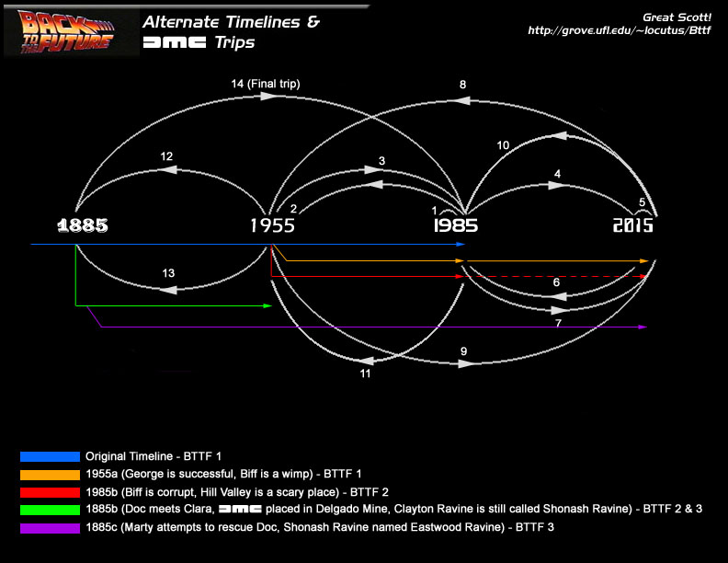Viewport: 728px width, 563px height.
Task: Click the "14 (Final trip)" label
Action: click(x=266, y=84)
